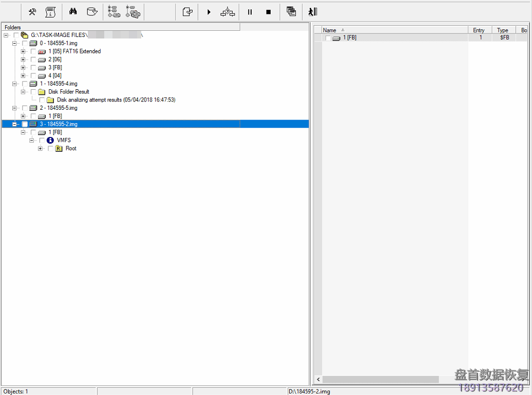
Task: Select the 2 - 184595-5.img tree item
Action: tap(59, 108)
